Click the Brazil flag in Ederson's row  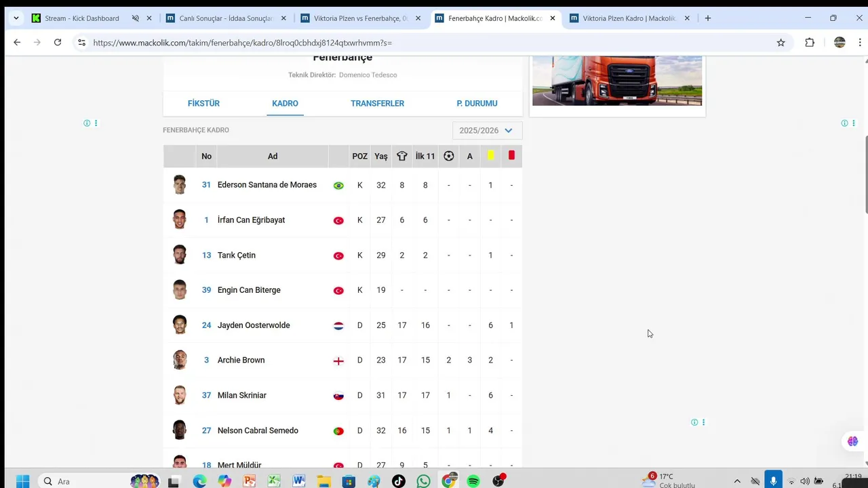pyautogui.click(x=338, y=185)
